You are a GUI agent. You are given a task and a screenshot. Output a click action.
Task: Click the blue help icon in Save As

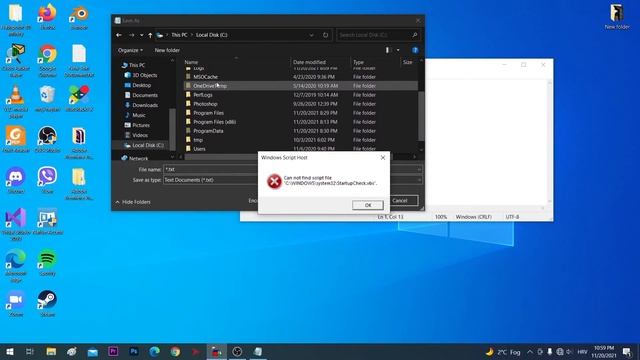click(x=415, y=50)
